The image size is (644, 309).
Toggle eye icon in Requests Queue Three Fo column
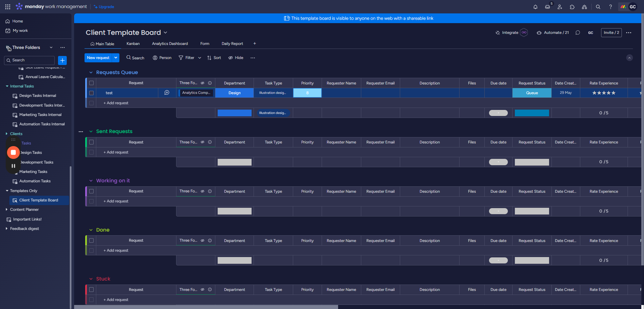[203, 83]
